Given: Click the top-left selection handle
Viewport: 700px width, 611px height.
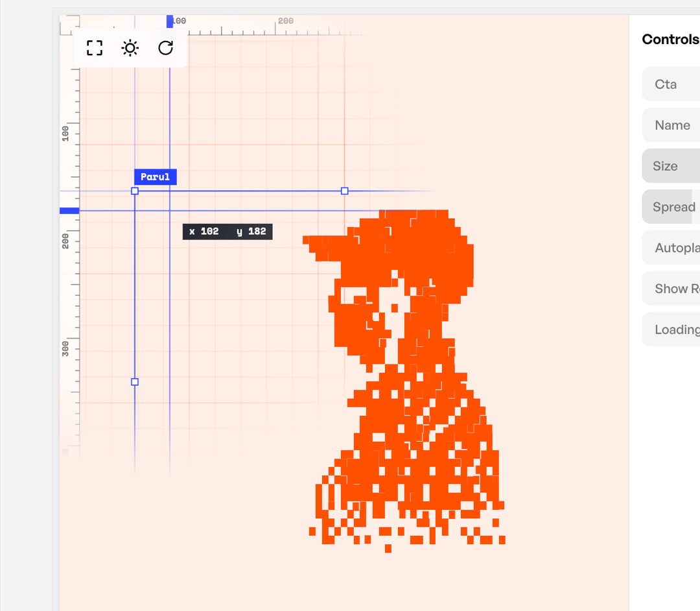Looking at the screenshot, I should [x=135, y=191].
